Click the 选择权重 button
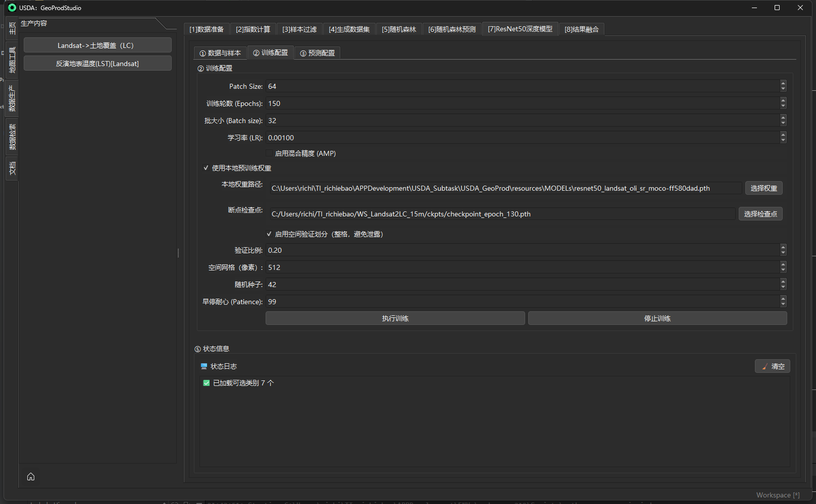Viewport: 816px width, 504px height. pos(763,188)
